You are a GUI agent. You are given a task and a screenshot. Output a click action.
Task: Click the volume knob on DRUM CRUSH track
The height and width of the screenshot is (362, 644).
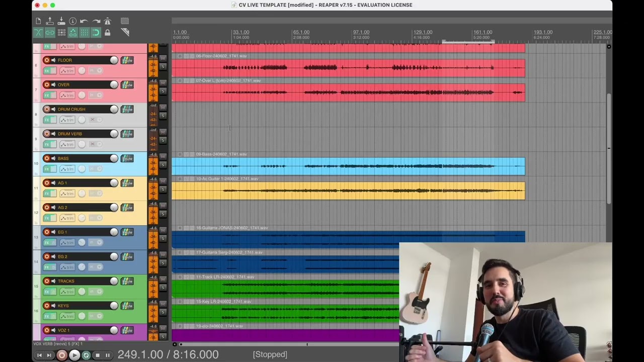pos(114,109)
